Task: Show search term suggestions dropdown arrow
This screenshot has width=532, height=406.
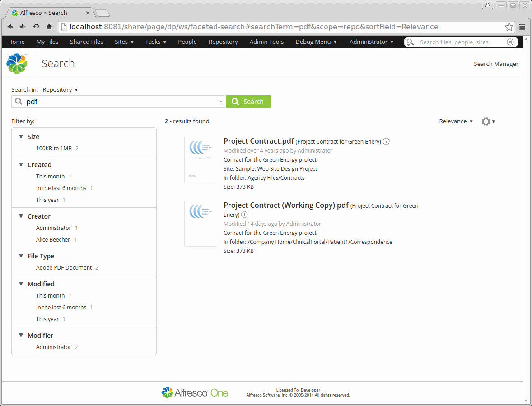Action: tap(221, 102)
